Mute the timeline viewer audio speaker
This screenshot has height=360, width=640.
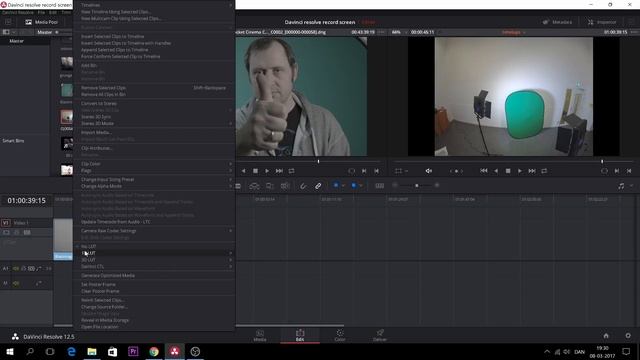(x=429, y=171)
